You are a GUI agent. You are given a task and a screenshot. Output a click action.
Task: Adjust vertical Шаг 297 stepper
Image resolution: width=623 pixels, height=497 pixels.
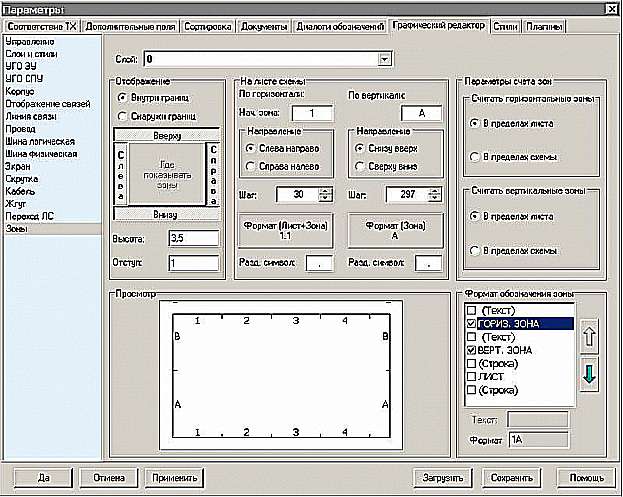435,195
